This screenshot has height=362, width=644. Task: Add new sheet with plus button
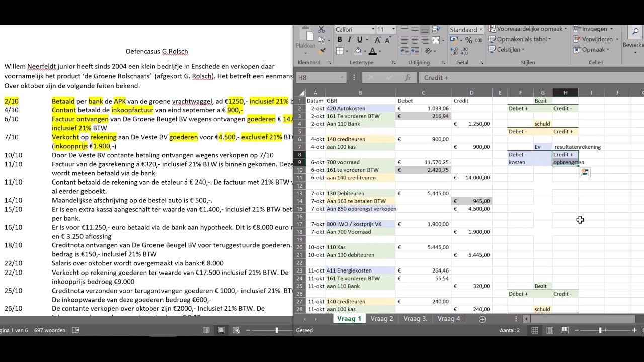pyautogui.click(x=482, y=319)
